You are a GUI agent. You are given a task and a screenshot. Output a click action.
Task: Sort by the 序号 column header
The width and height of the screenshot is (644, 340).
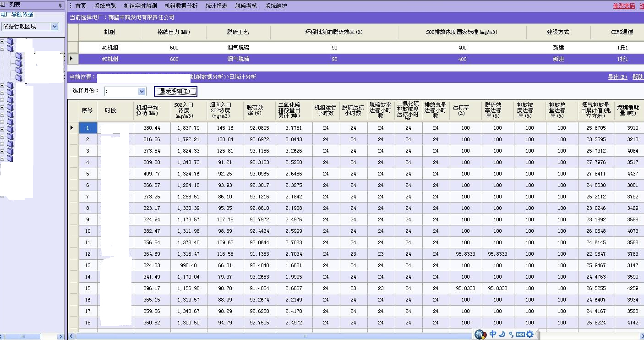point(87,110)
